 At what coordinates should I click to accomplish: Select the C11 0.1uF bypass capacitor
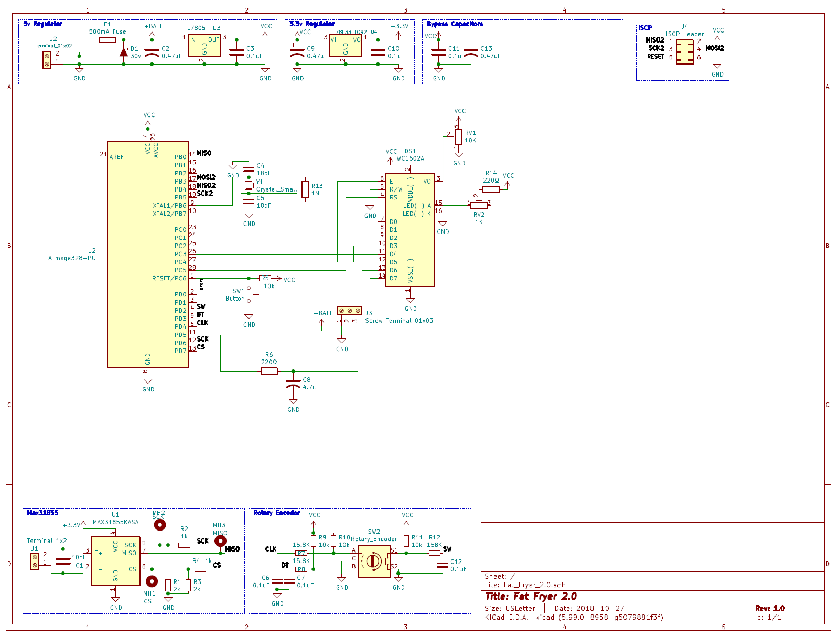(x=439, y=52)
